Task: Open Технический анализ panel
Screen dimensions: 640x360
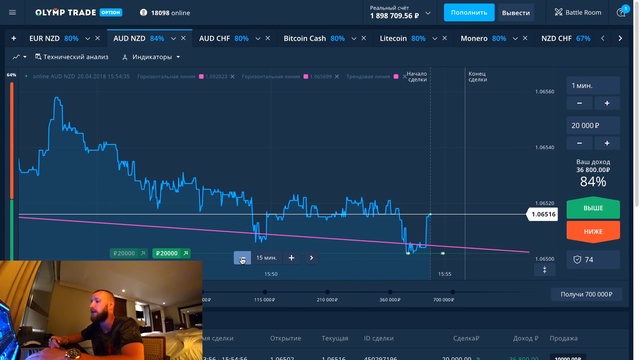Action: point(71,57)
